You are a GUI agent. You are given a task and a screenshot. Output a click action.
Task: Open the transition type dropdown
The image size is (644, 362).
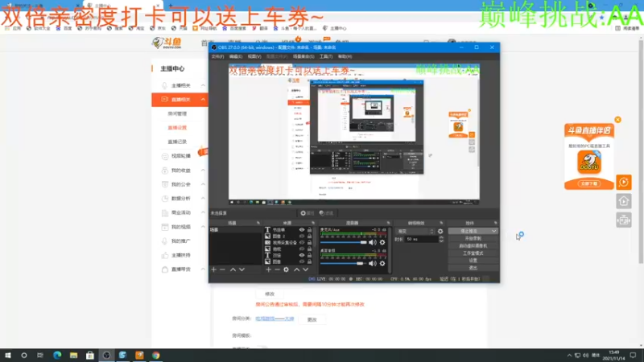point(415,231)
